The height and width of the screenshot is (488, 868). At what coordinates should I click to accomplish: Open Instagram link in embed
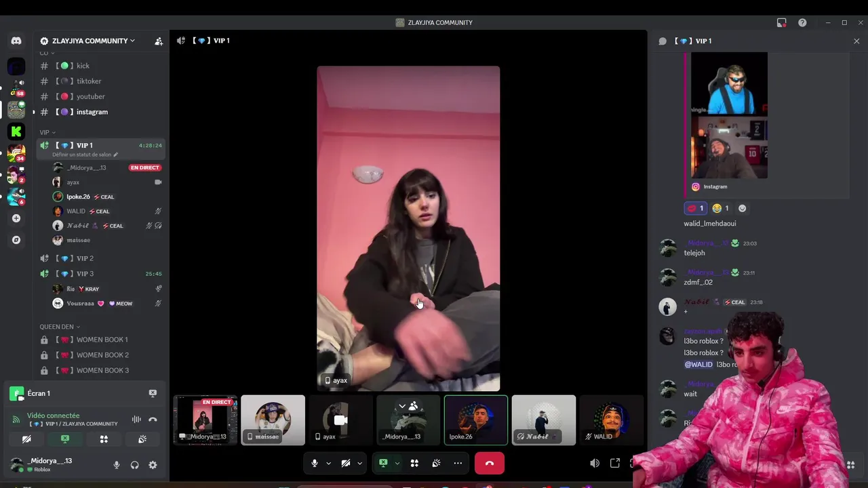(x=715, y=186)
